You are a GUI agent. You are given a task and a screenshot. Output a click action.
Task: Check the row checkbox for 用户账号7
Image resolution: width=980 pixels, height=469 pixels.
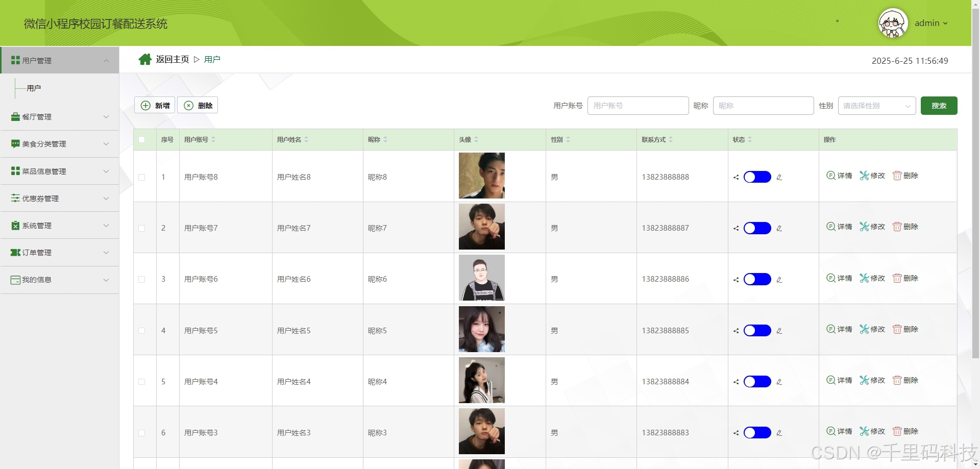pos(142,228)
